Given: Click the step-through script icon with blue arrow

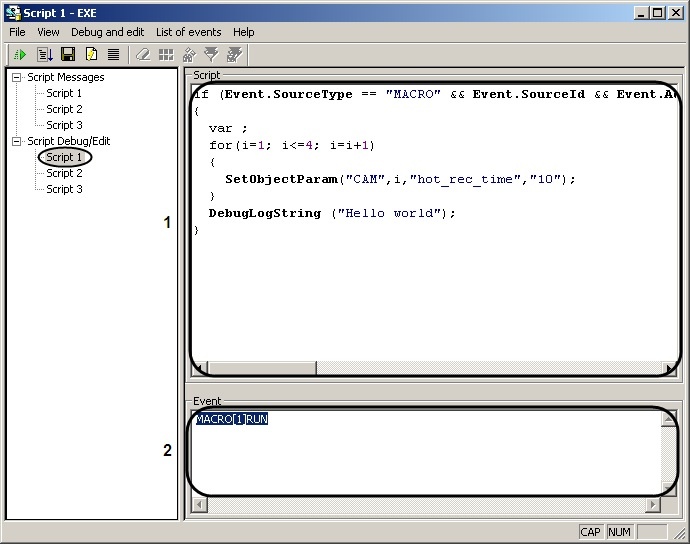Looking at the screenshot, I should click(x=44, y=55).
